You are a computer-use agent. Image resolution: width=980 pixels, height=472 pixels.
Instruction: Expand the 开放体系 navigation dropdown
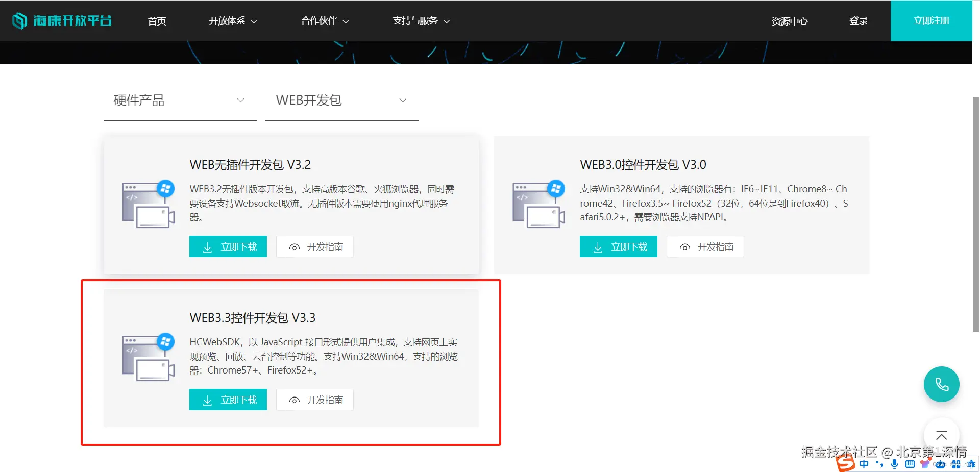point(233,21)
